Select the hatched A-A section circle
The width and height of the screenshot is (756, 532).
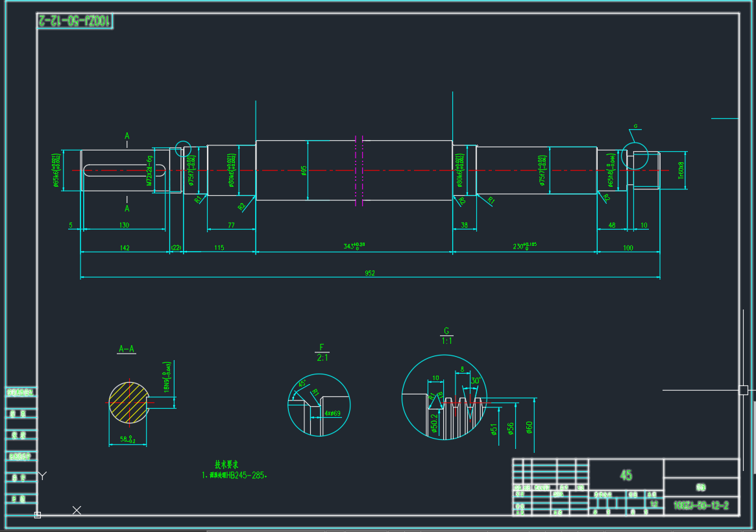pos(128,402)
